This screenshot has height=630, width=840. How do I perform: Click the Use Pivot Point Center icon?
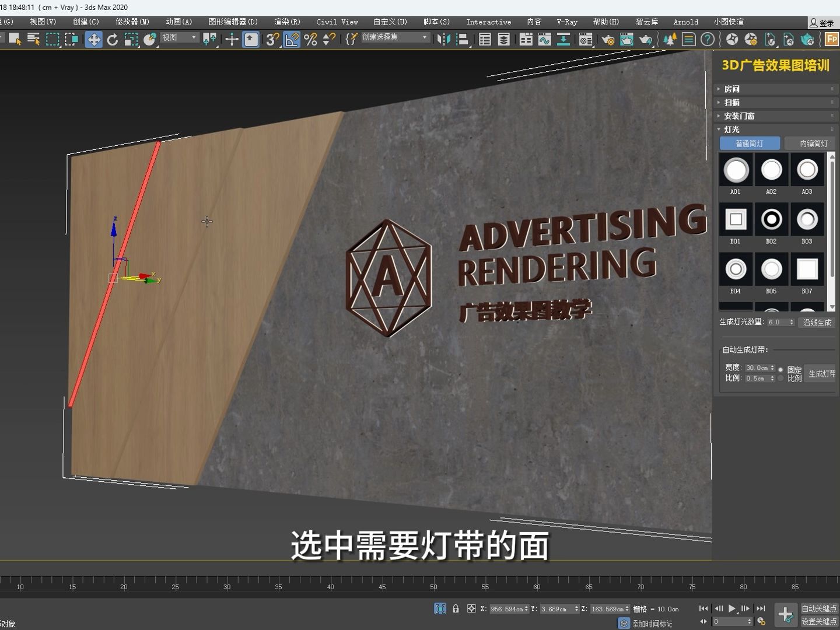(210, 39)
